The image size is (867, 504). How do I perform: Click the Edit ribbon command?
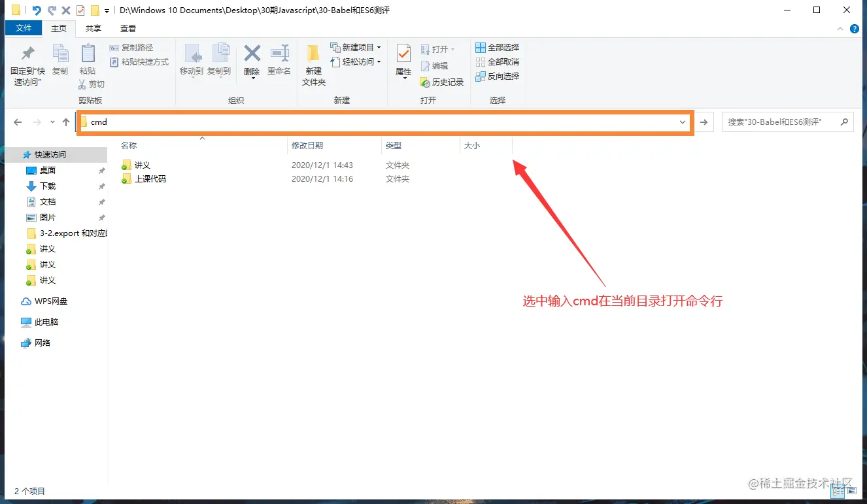point(435,66)
